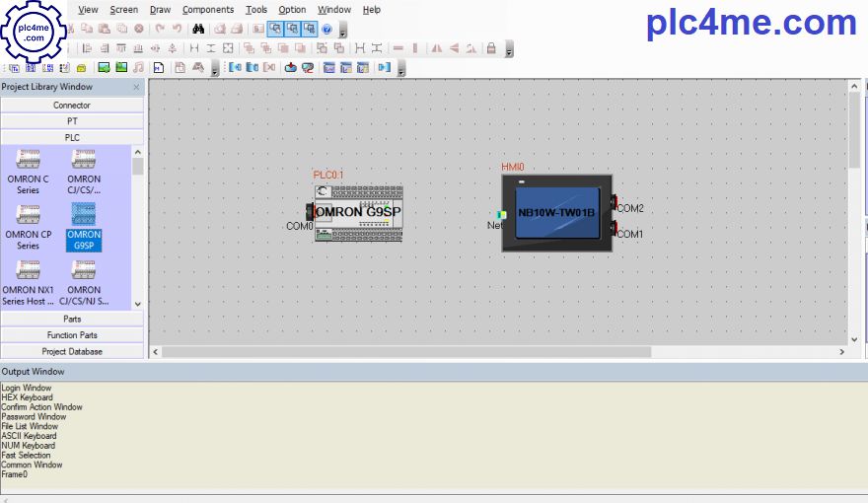868x503 pixels.
Task: Click the NB10W-TW01B HMI device
Action: pos(556,213)
